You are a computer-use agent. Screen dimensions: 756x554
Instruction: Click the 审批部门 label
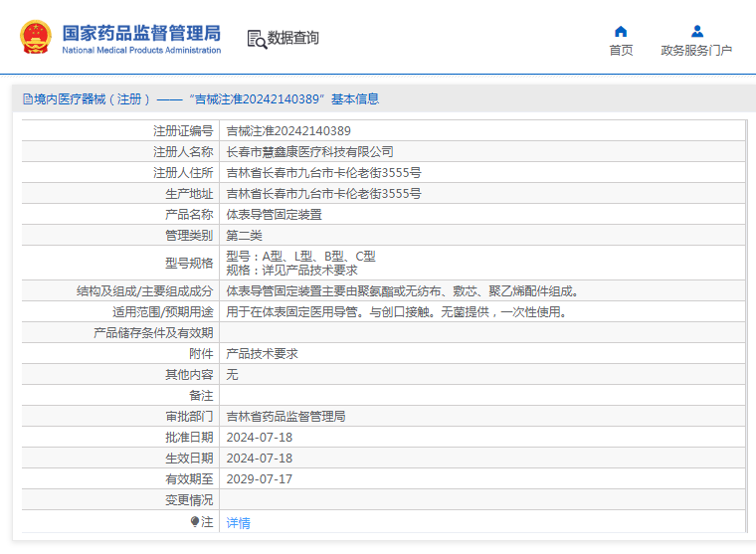189,417
